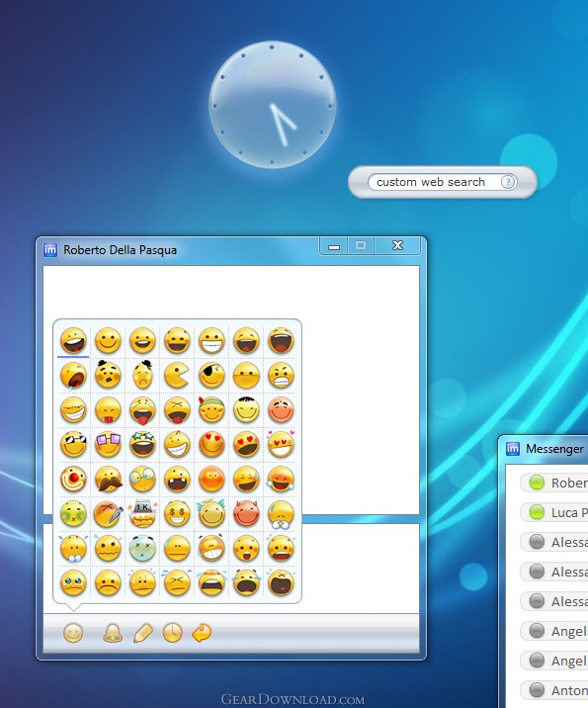Click the Messenger window im logo icon
This screenshot has width=588, height=708.
513,448
